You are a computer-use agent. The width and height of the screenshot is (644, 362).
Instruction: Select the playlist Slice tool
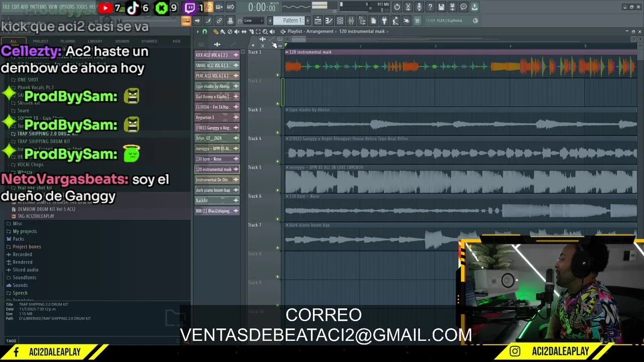[x=251, y=32]
